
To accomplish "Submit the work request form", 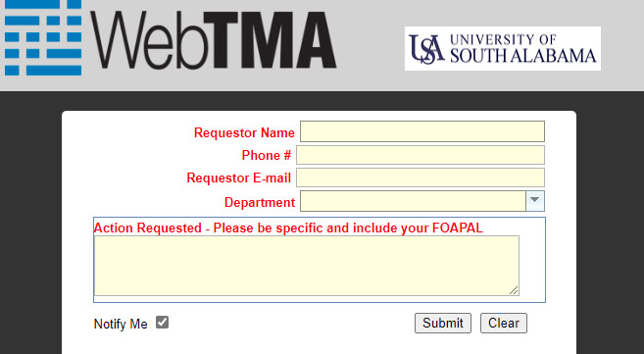I will (x=443, y=324).
